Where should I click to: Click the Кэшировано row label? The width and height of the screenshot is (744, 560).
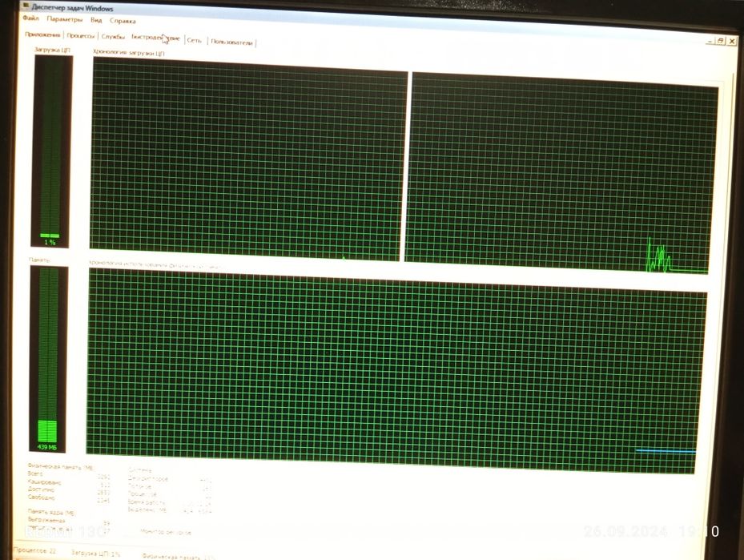click(44, 481)
